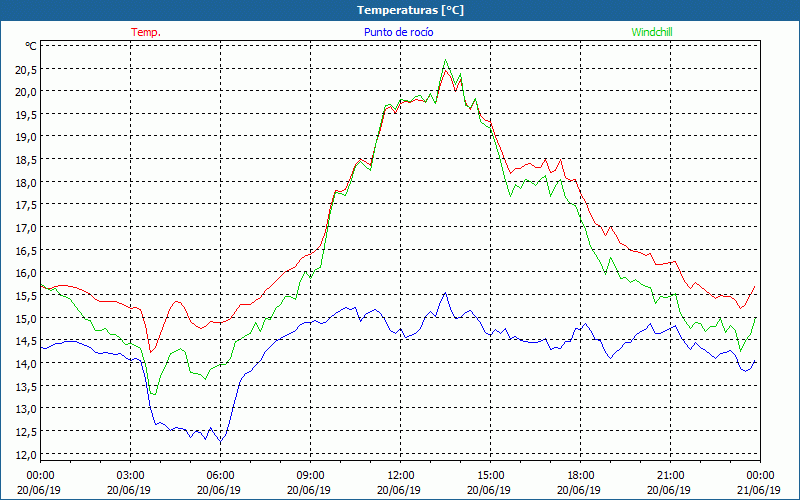This screenshot has height=500, width=800.
Task: Click the 15:00 time axis label
Action: (x=490, y=475)
